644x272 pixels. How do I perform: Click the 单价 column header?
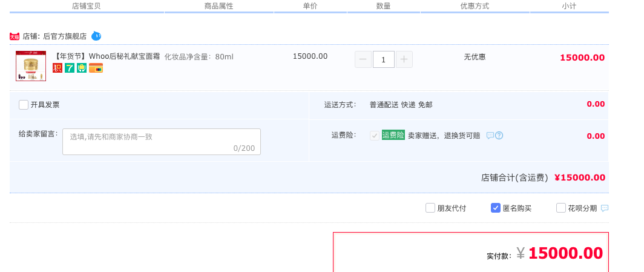point(310,5)
